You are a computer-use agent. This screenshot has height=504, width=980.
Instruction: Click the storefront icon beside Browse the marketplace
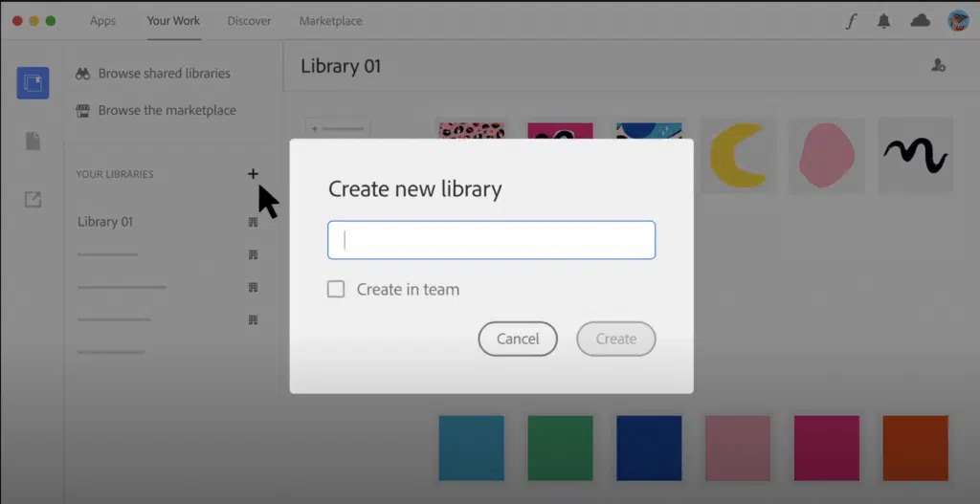point(83,111)
